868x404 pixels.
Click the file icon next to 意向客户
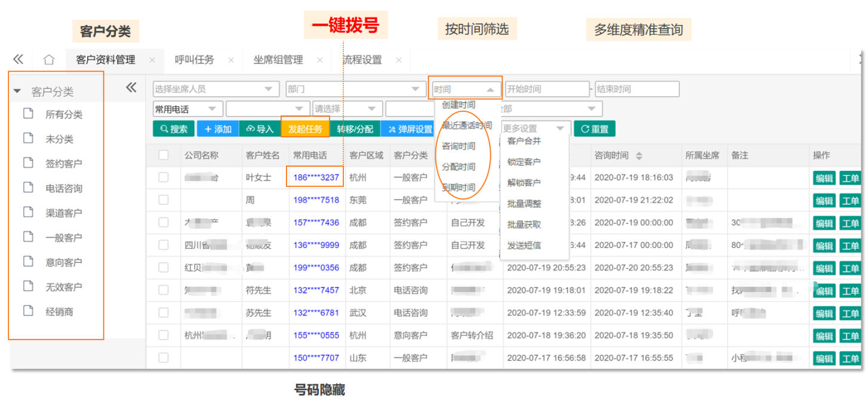click(28, 261)
